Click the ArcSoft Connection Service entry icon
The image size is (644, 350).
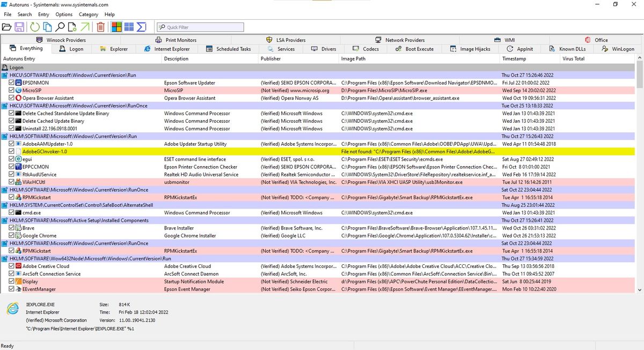coord(18,274)
